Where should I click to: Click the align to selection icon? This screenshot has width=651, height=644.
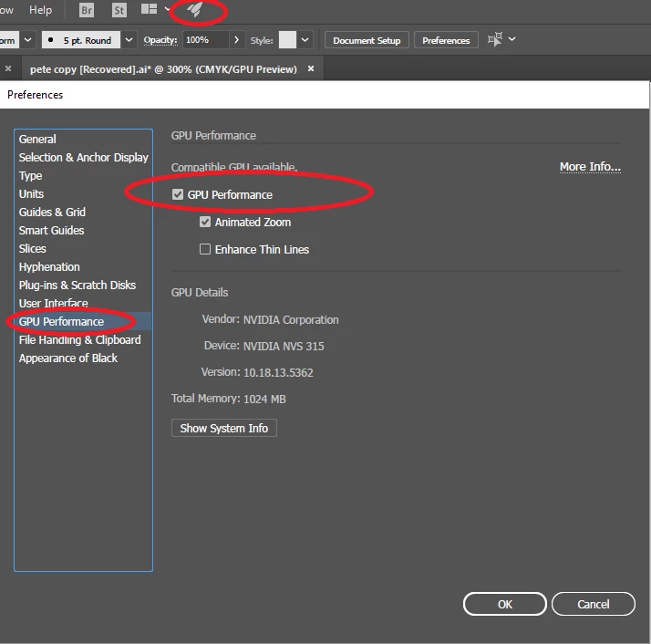click(495, 39)
